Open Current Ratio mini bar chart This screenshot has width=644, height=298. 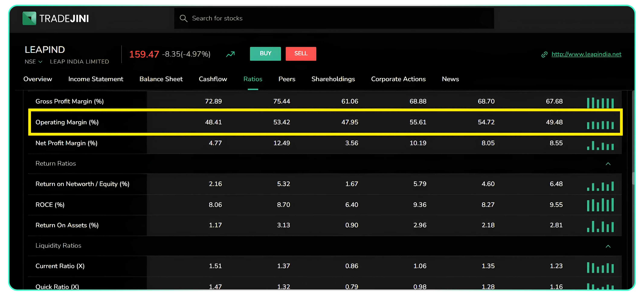pos(600,268)
